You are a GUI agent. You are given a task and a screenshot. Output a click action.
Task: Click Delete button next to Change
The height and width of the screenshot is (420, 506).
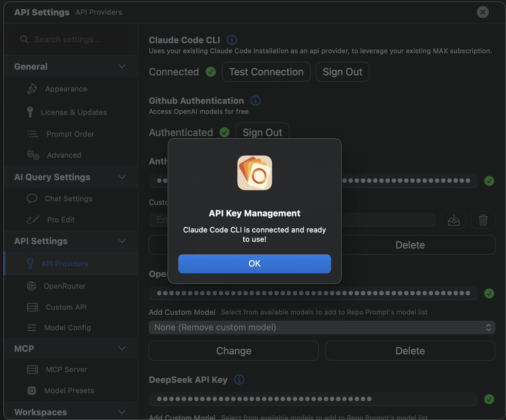point(410,351)
